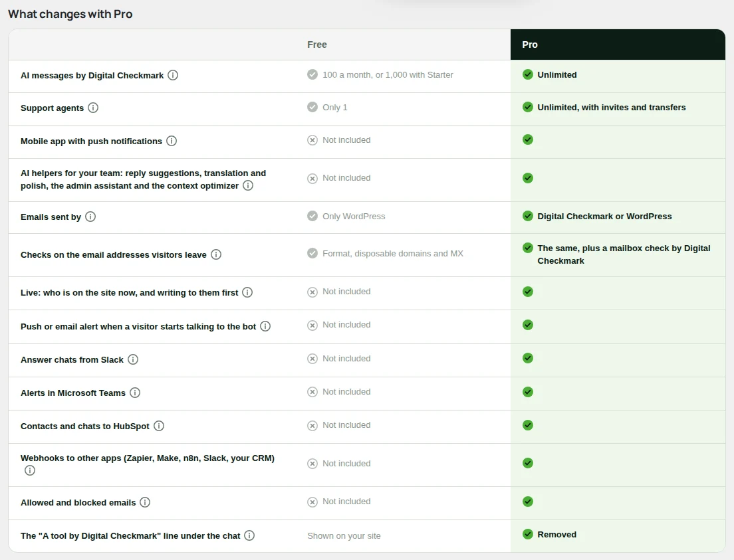Show info for Live: who is on the site
The width and height of the screenshot is (734, 560).
[x=247, y=292]
